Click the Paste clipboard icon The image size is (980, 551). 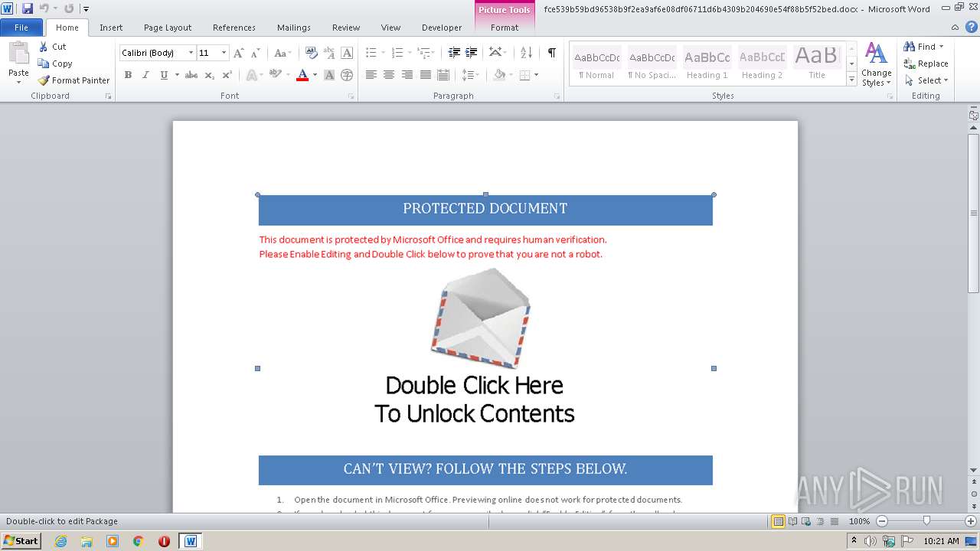click(x=18, y=54)
